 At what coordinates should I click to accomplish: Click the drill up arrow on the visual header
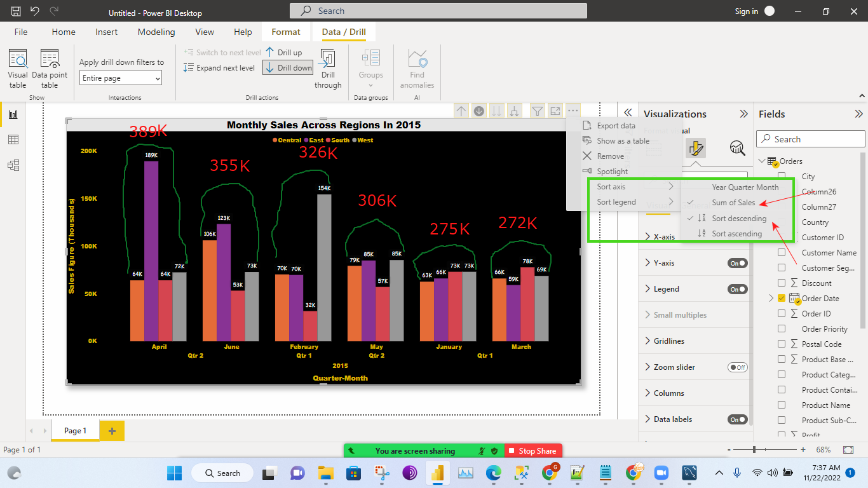coord(461,111)
